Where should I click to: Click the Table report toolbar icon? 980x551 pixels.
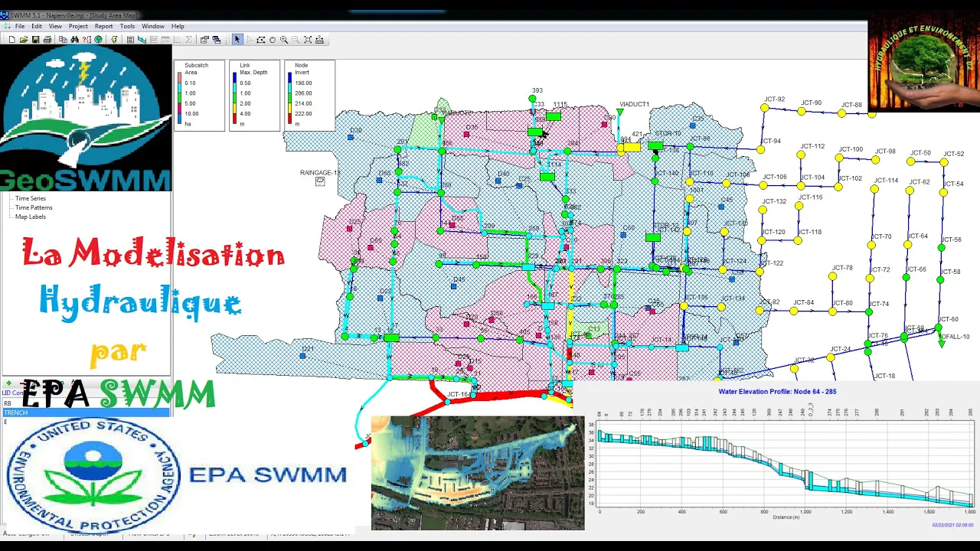[165, 39]
